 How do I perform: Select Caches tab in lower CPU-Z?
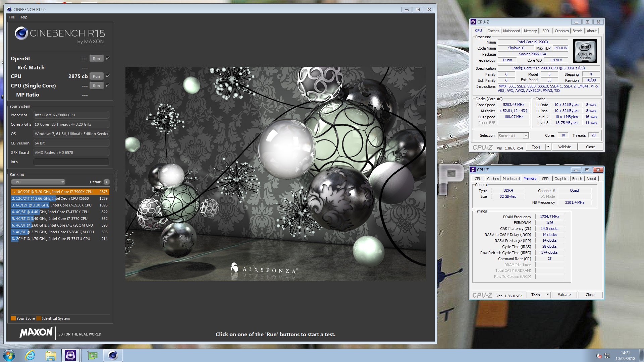493,179
